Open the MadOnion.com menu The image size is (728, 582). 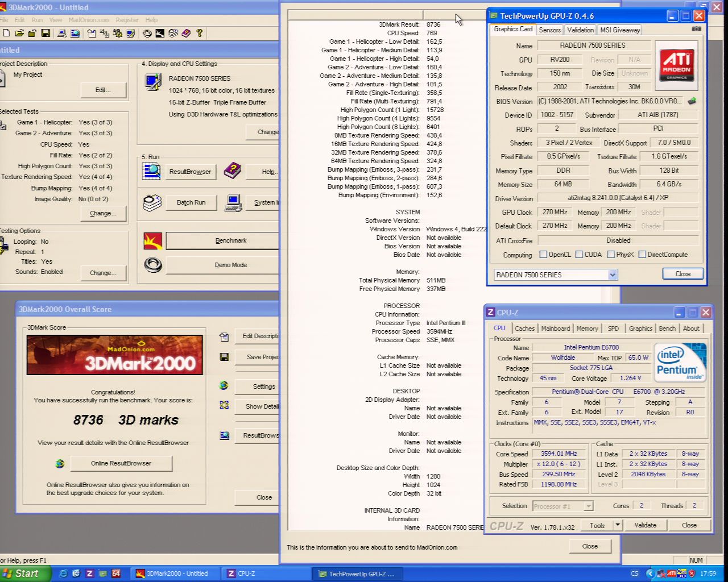click(89, 20)
